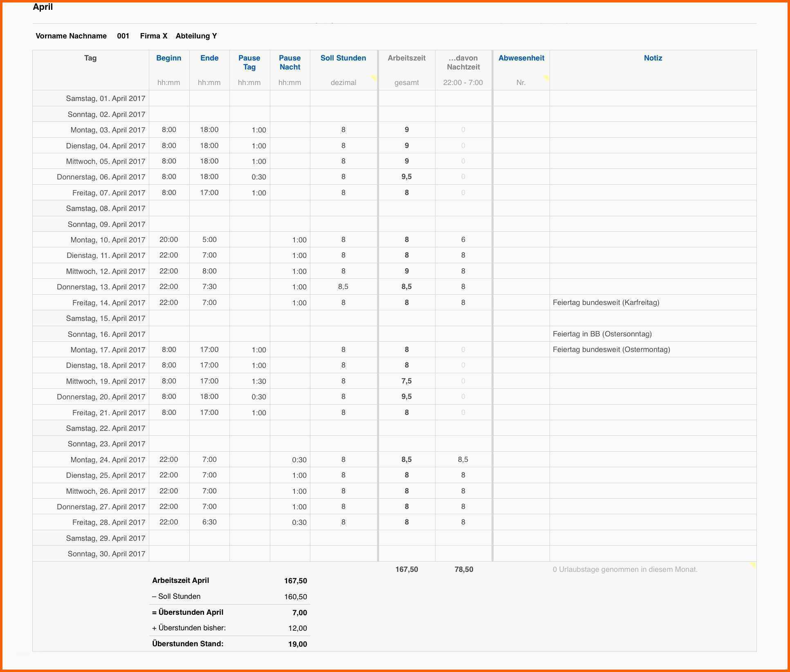790x672 pixels.
Task: Click the yellow comment marker in Soll Stunden header
Action: tap(374, 78)
